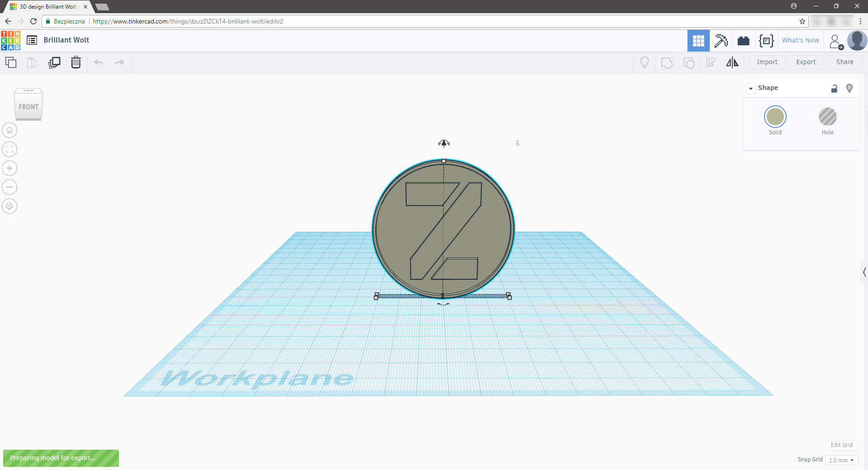
Task: Toggle shape visibility lightbulb in panel
Action: click(849, 88)
